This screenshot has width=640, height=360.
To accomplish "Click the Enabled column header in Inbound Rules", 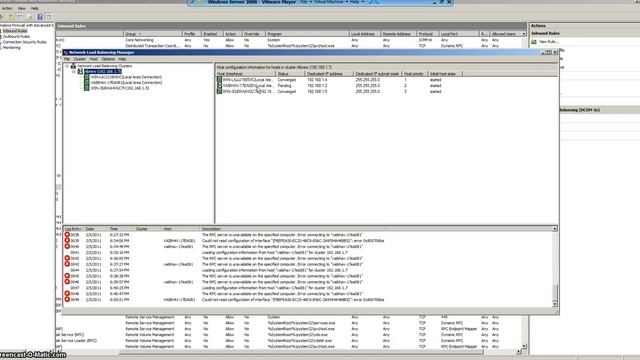I will (211, 34).
